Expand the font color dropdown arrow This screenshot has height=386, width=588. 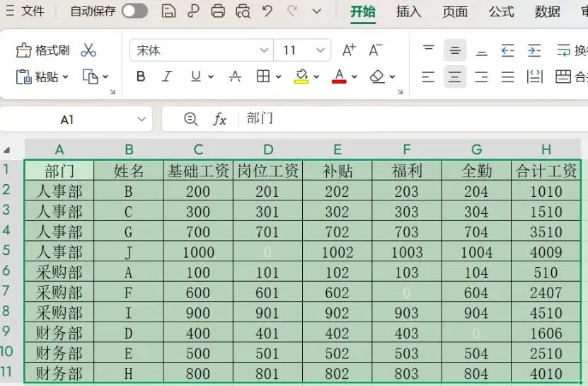tap(354, 76)
